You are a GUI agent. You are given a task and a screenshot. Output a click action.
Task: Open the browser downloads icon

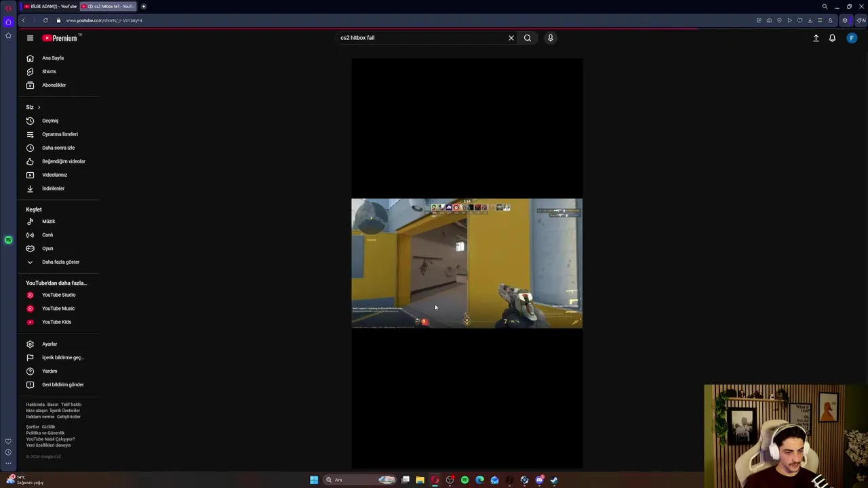[810, 20]
